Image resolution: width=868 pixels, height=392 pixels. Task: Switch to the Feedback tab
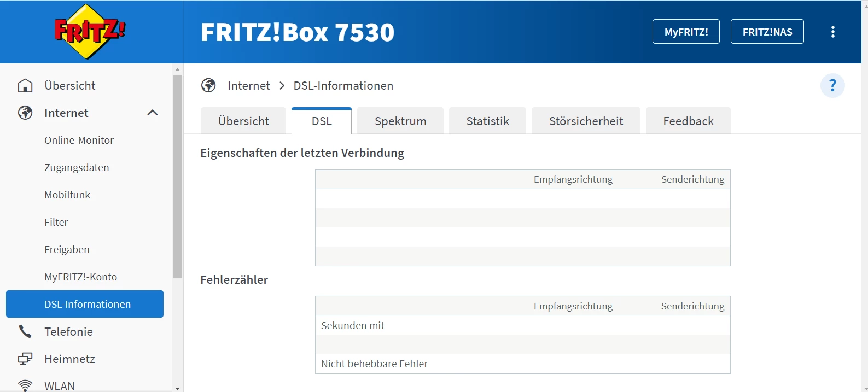688,121
